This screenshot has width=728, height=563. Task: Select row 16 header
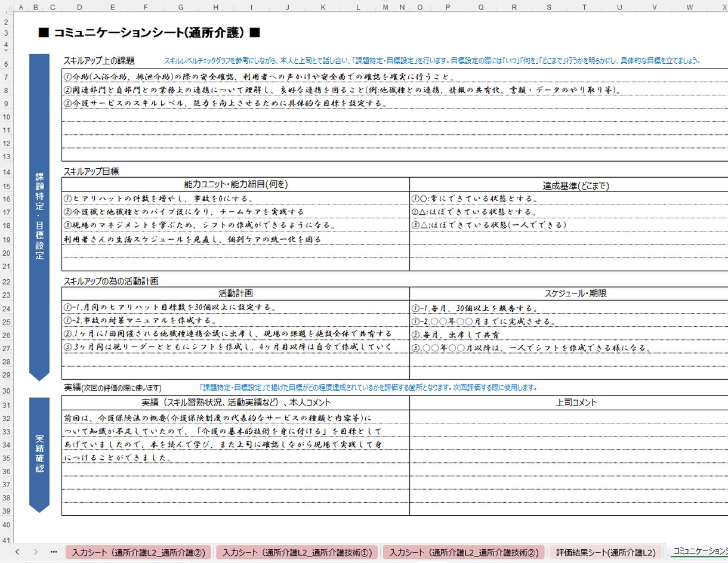(6, 199)
